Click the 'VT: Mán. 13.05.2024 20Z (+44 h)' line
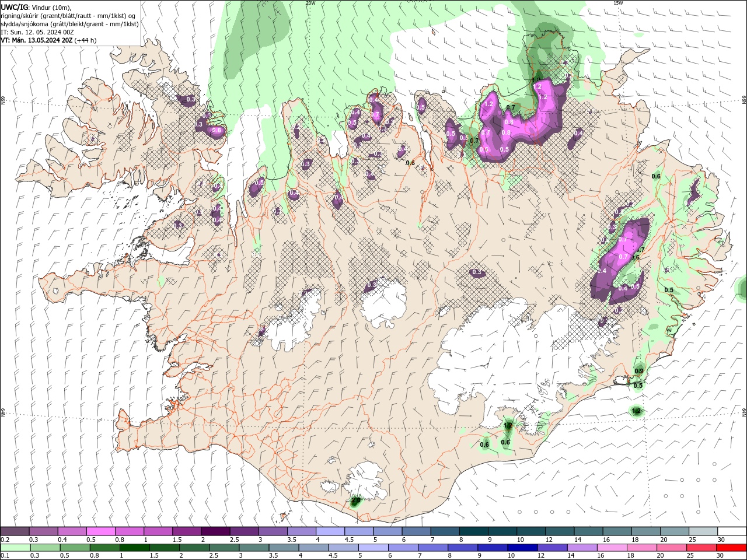Image resolution: width=747 pixels, height=560 pixels. [49, 40]
